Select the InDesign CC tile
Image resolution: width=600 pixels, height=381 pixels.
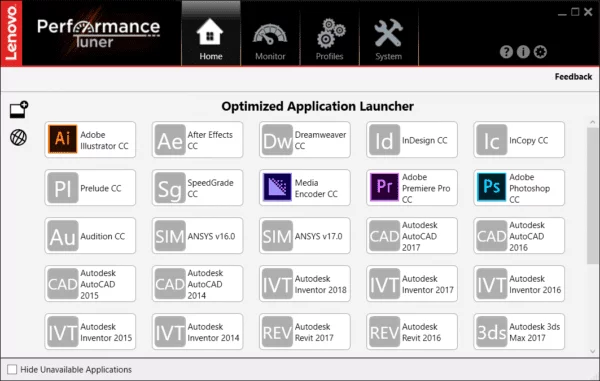coord(412,140)
